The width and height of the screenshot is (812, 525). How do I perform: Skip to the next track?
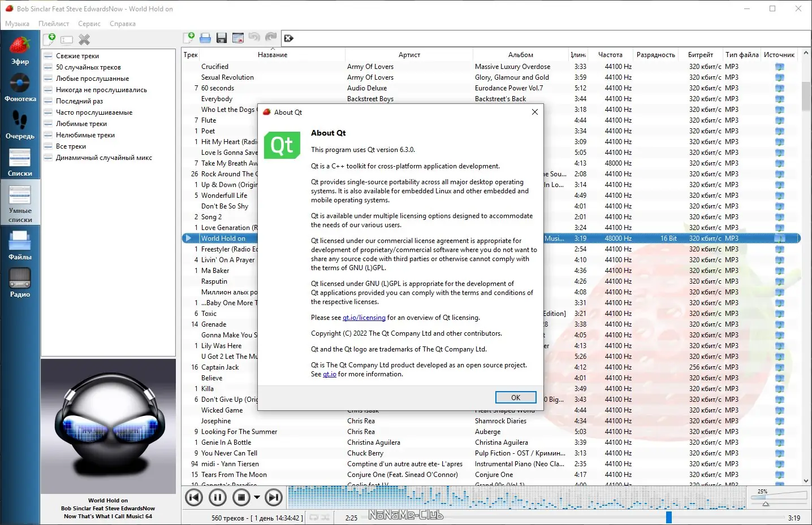coord(274,497)
